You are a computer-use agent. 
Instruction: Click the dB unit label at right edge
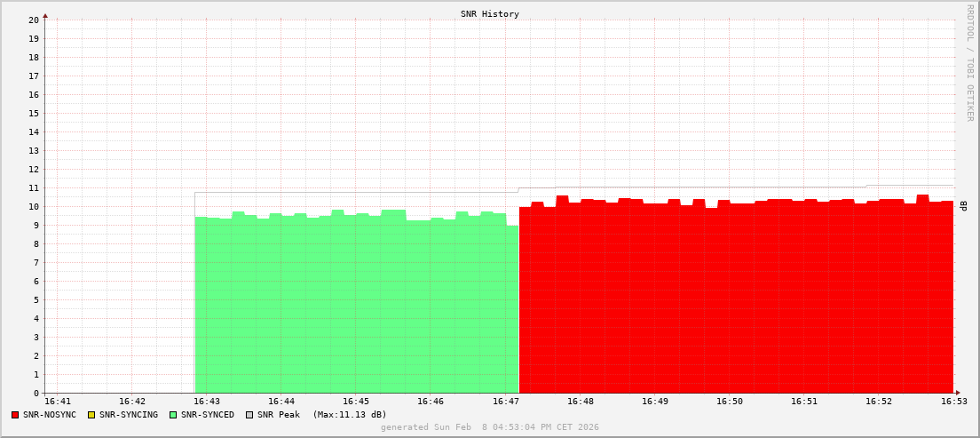click(963, 206)
